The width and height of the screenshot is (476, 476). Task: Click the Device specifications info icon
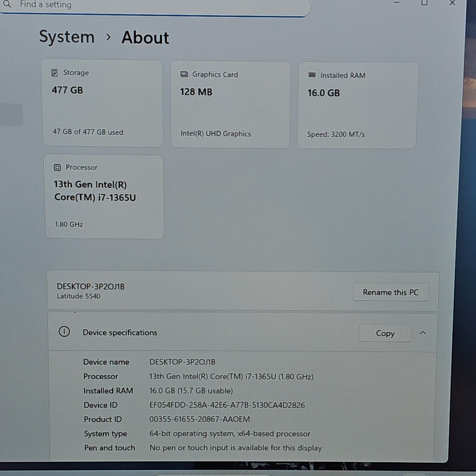tap(64, 332)
